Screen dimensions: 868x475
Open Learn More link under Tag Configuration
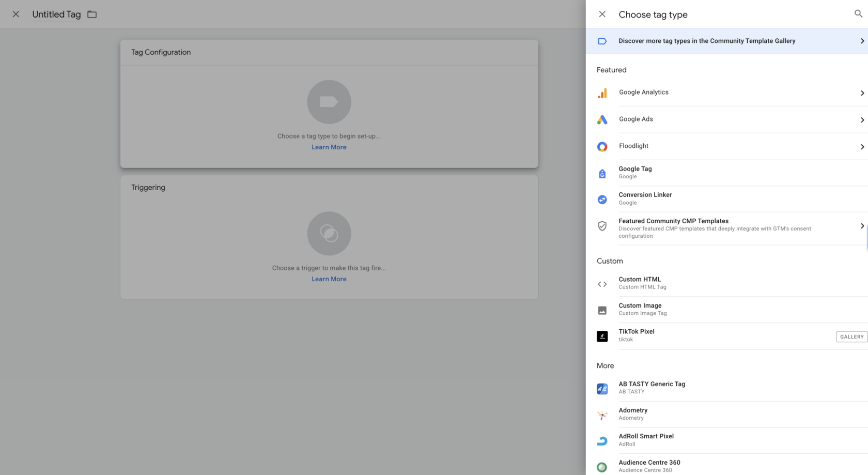[329, 147]
